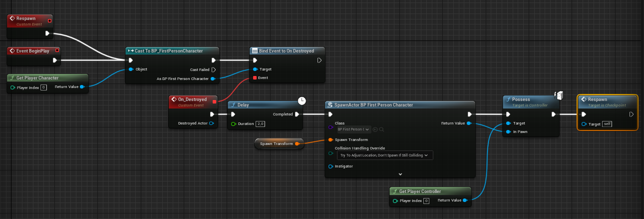Click authority-only server icon on Possess node
Screen dimensions: 644x219
point(559,95)
